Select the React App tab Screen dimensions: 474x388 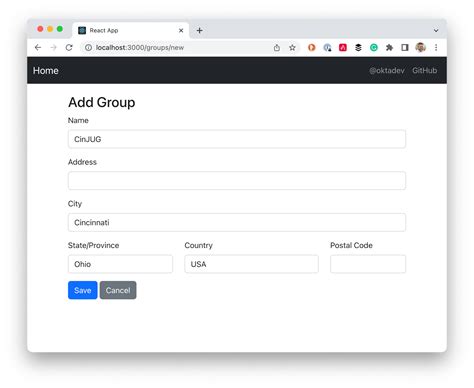(131, 30)
